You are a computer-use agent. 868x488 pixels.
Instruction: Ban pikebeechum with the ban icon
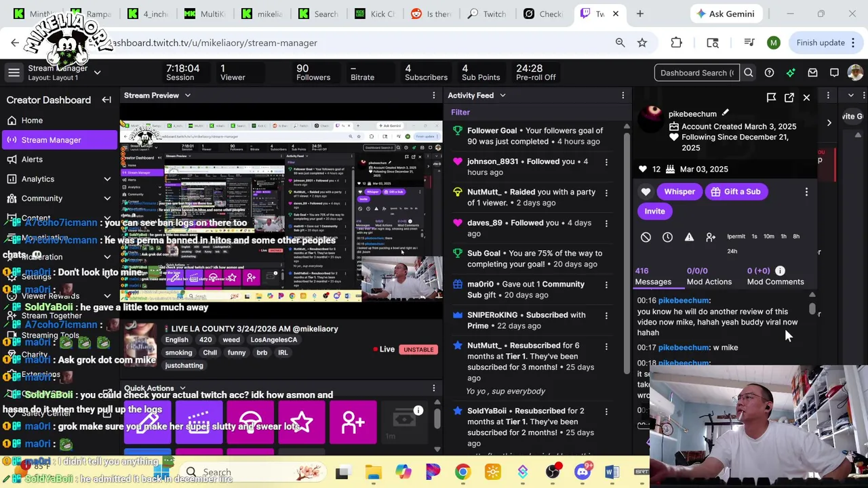pos(646,237)
